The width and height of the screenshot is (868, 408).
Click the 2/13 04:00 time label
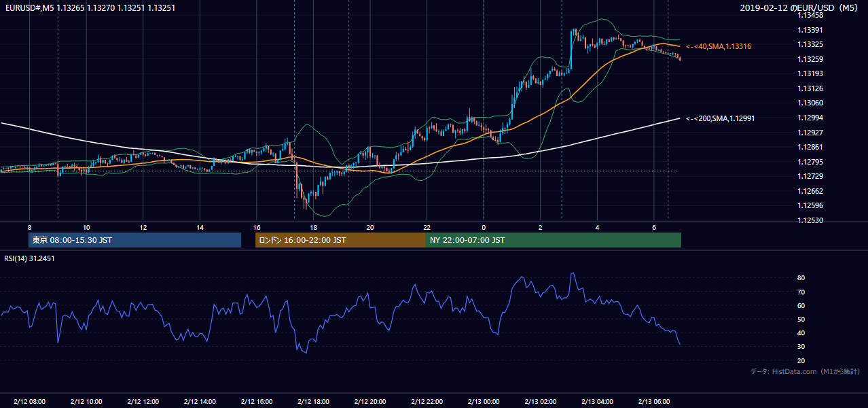pos(597,401)
